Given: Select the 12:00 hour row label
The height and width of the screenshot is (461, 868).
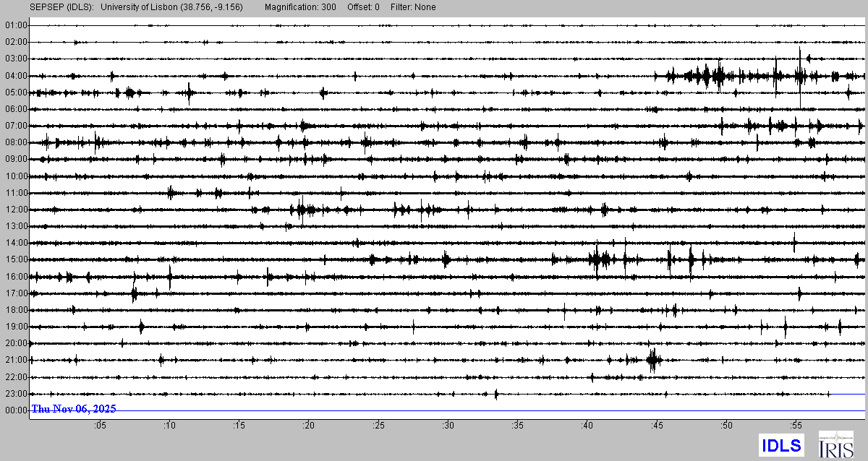Looking at the screenshot, I should tap(15, 210).
